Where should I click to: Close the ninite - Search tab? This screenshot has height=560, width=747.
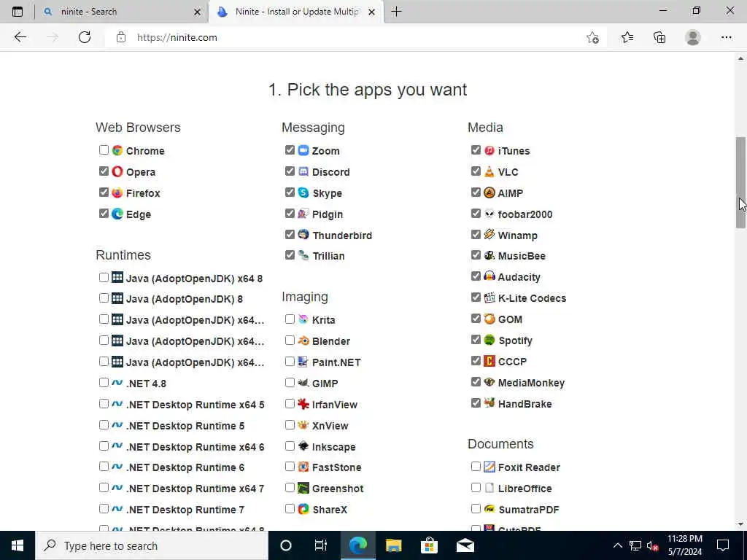197,12
